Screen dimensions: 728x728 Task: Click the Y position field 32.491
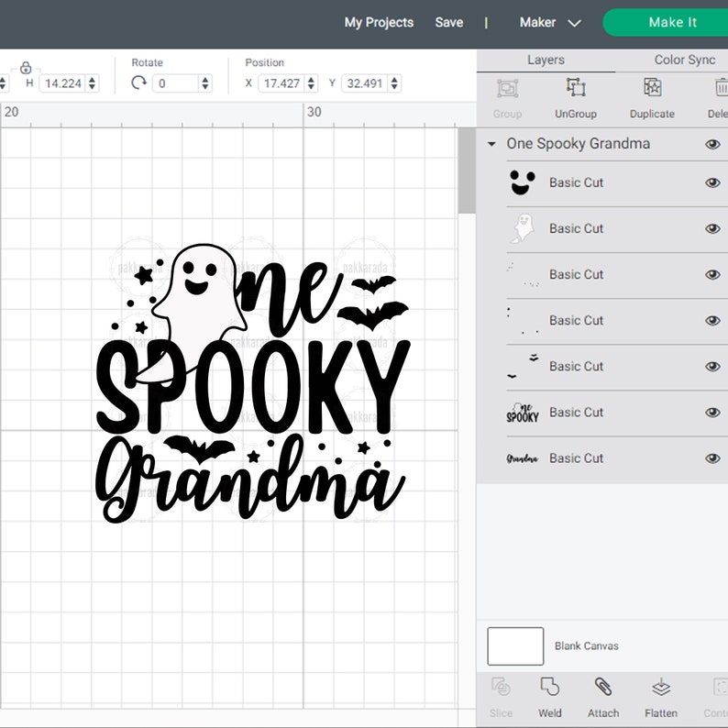tap(366, 83)
